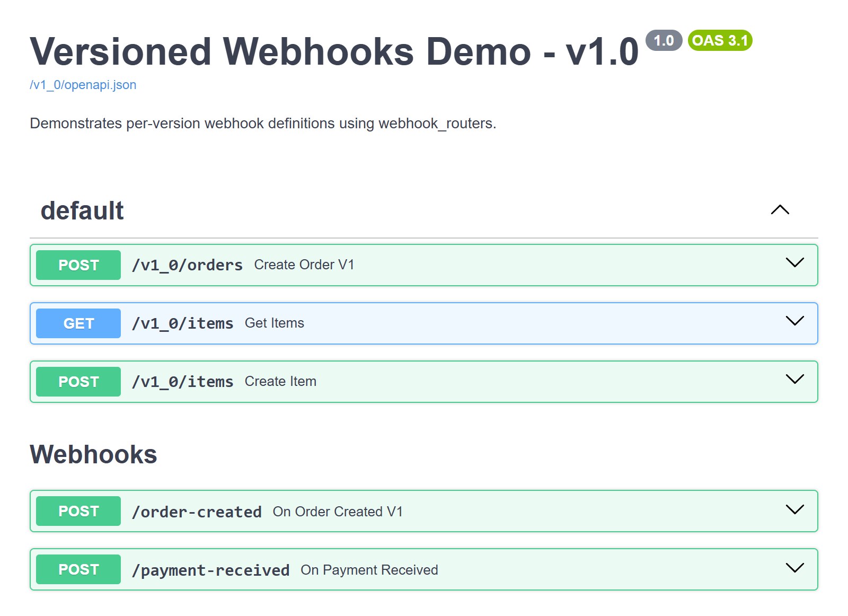Click the 1.0 version badge
Image resolution: width=848 pixels, height=616 pixels.
pyautogui.click(x=664, y=40)
